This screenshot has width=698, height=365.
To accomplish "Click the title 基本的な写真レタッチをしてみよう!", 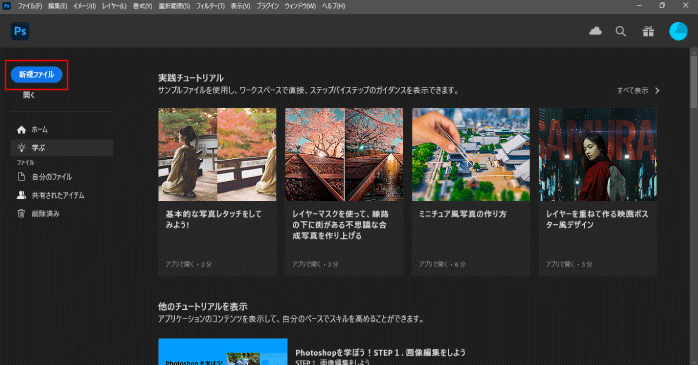I will pos(214,219).
